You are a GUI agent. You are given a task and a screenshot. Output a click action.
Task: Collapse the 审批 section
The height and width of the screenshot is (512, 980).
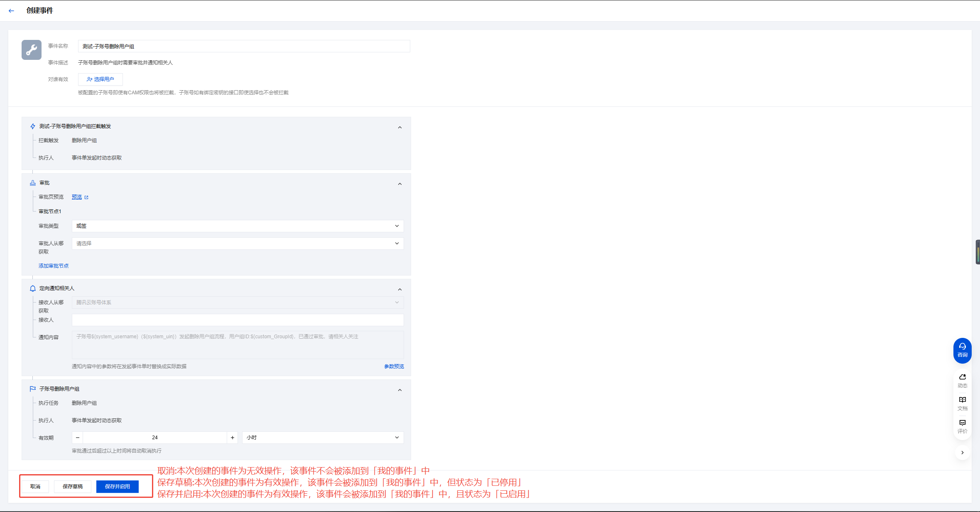[x=399, y=184]
